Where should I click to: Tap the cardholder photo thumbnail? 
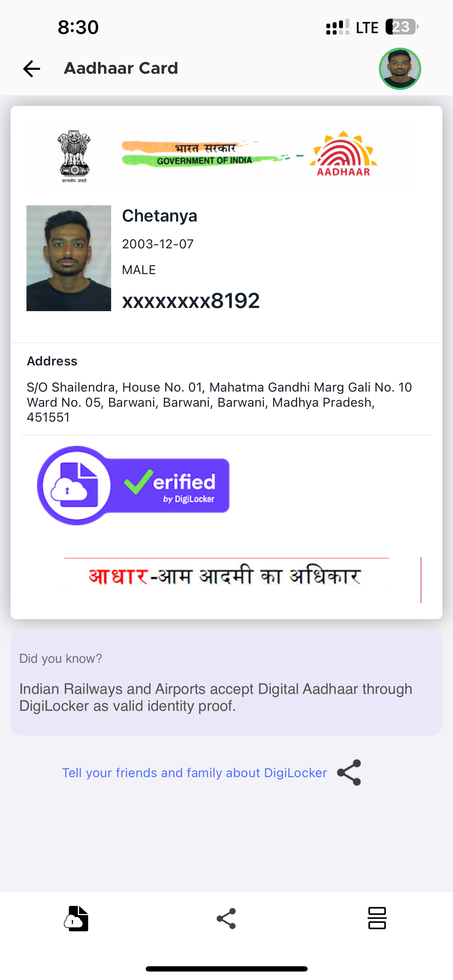pyautogui.click(x=69, y=258)
